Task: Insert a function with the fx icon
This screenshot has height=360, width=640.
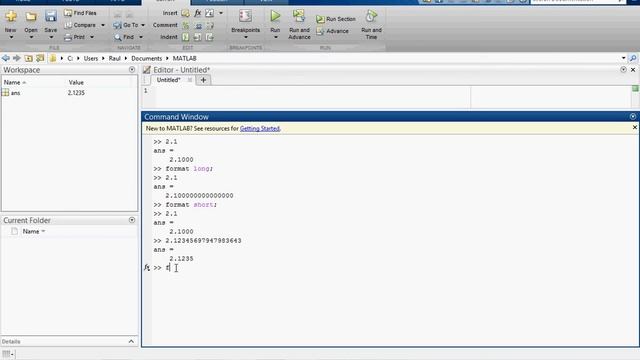Action: coord(198,13)
